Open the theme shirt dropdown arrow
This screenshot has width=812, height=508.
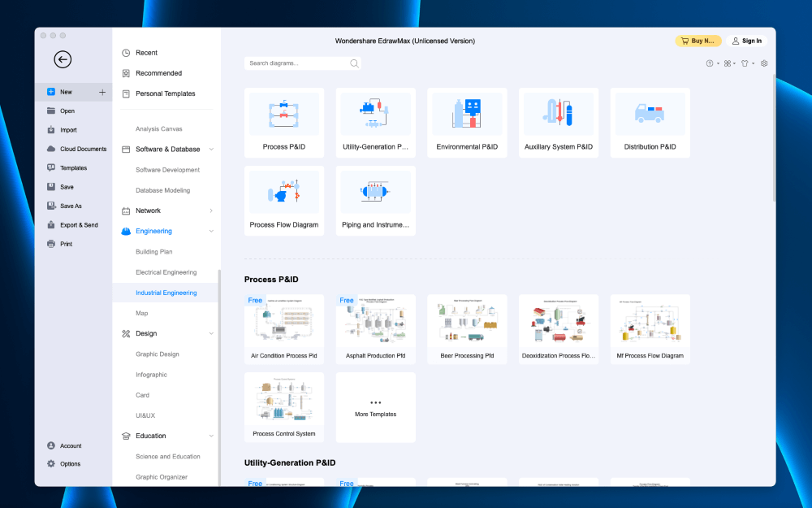753,63
